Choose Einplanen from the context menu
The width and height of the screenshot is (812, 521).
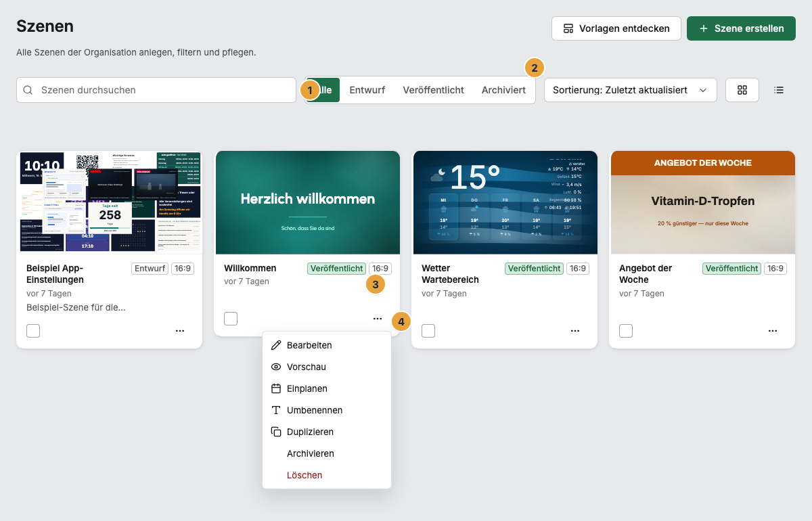coord(327,388)
